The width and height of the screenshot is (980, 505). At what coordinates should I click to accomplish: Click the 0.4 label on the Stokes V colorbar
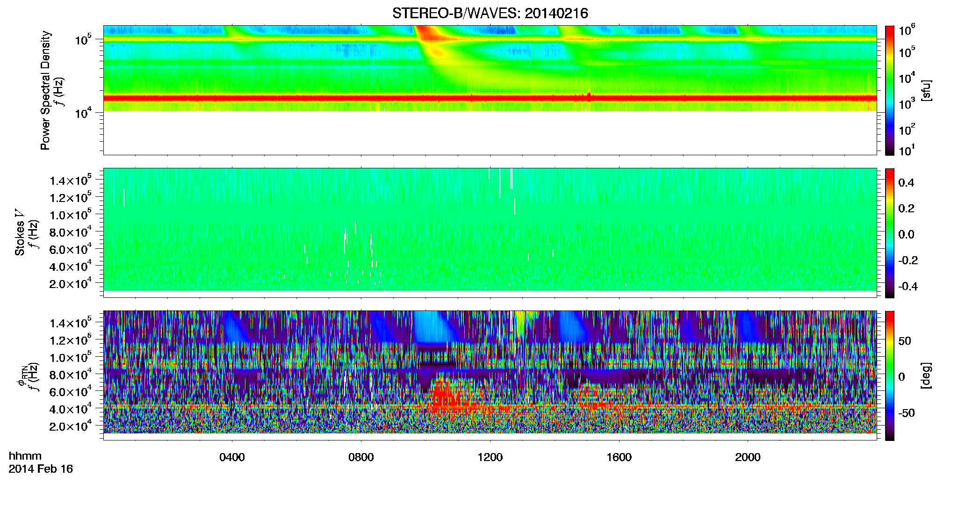906,182
